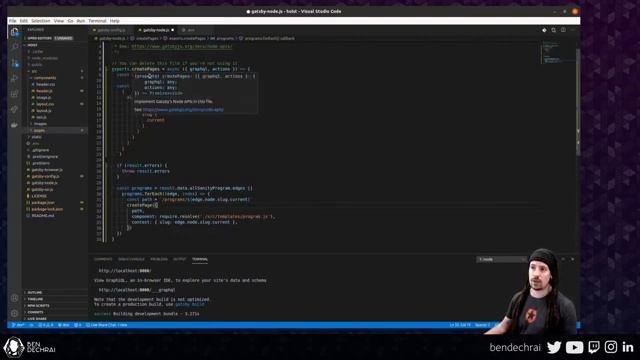
Task: Open the File menu
Action: pyautogui.click(x=13, y=21)
